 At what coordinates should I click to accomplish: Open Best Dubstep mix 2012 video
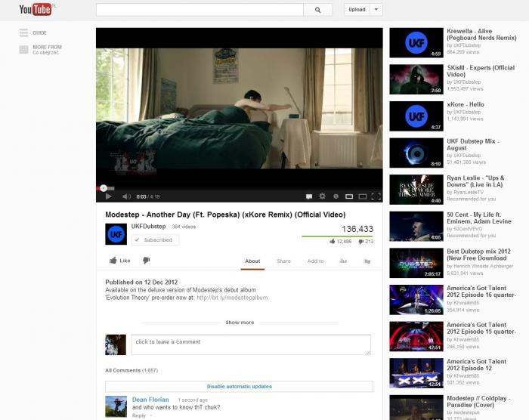(416, 263)
